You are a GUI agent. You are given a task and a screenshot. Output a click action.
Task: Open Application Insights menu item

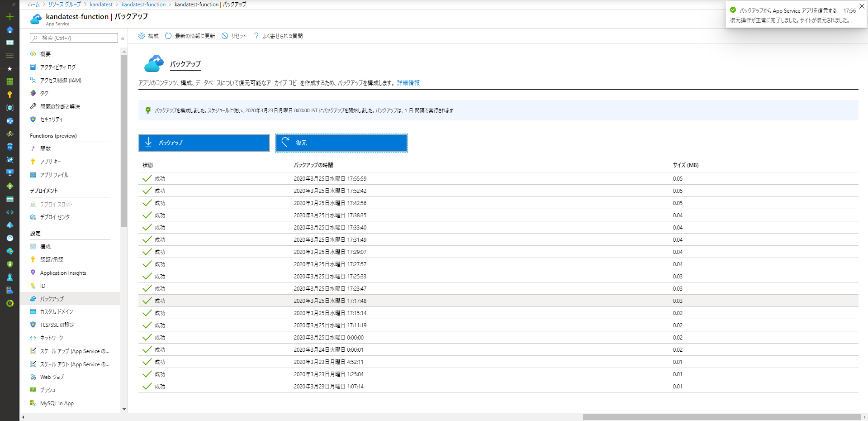pos(63,273)
